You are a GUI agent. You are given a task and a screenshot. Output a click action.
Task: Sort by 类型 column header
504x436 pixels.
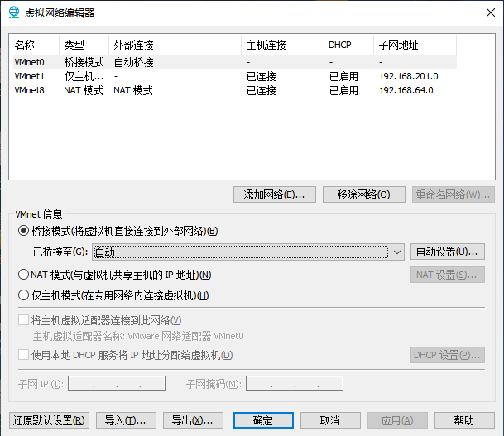click(x=84, y=45)
